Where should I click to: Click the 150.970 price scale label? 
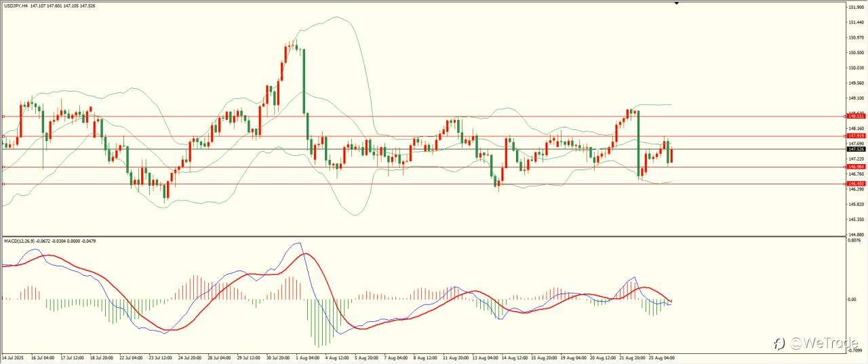[x=856, y=37]
